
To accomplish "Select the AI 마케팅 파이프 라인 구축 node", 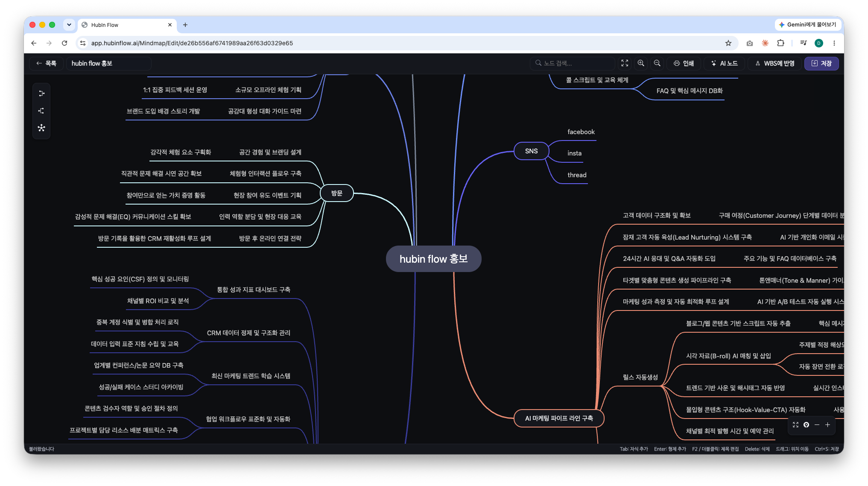I will pos(559,418).
